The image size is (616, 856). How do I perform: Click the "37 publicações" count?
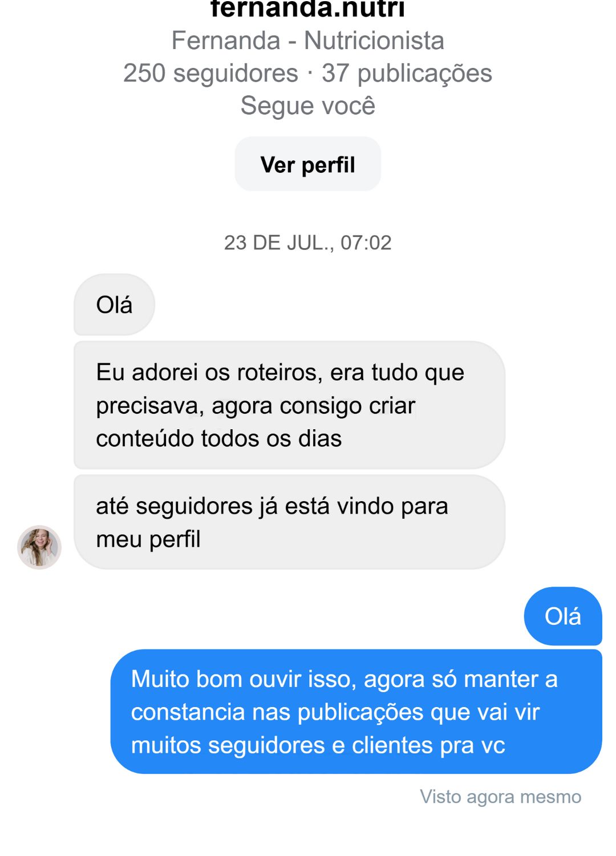(x=407, y=73)
